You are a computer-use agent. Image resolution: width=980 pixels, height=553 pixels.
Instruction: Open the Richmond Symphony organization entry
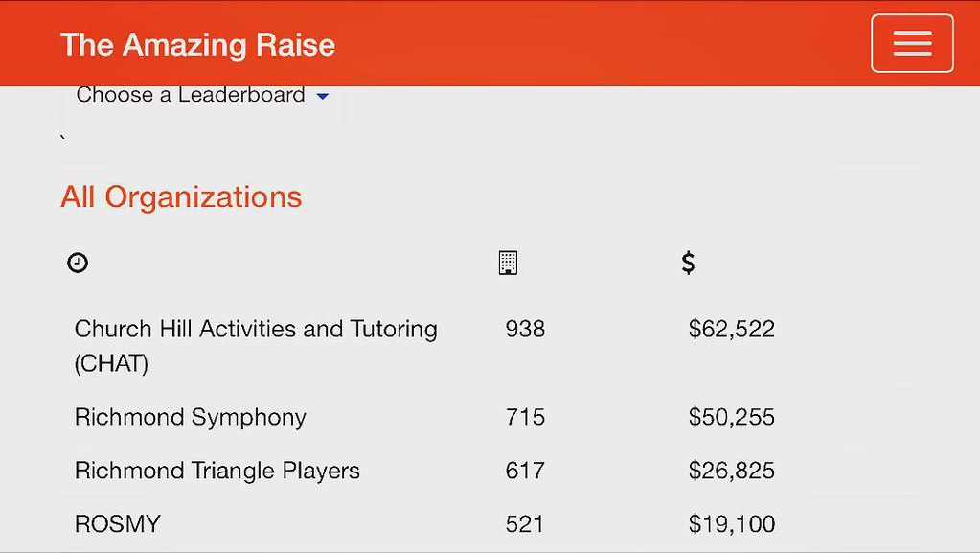(190, 417)
